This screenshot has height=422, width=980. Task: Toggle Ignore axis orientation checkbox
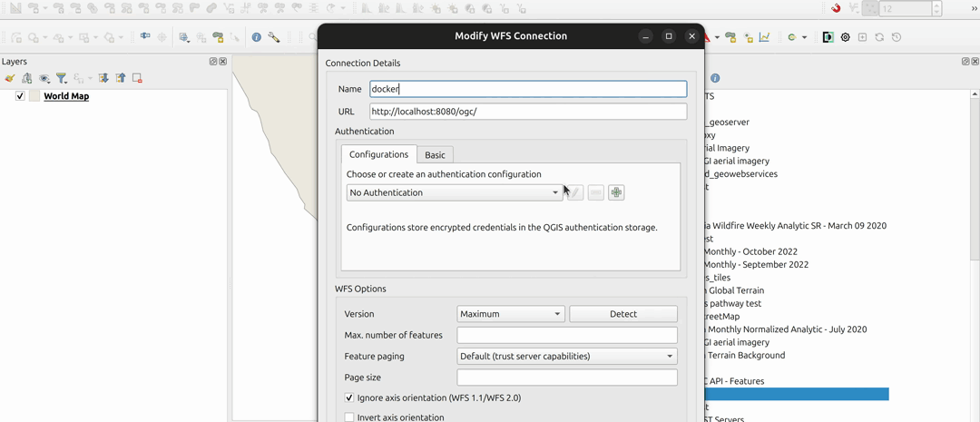point(349,397)
